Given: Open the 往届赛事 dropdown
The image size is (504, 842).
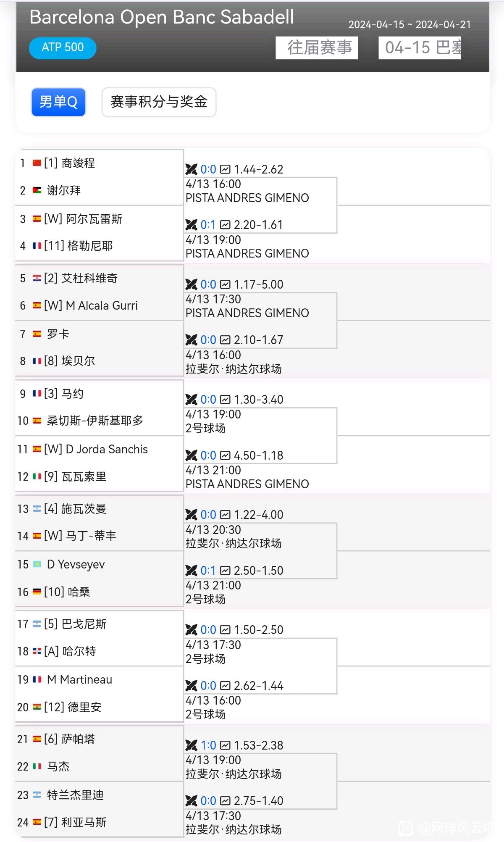Looking at the screenshot, I should (317, 48).
